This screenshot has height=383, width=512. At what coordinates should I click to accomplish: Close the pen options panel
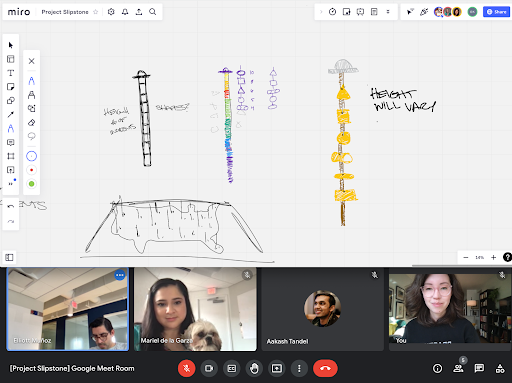click(32, 61)
